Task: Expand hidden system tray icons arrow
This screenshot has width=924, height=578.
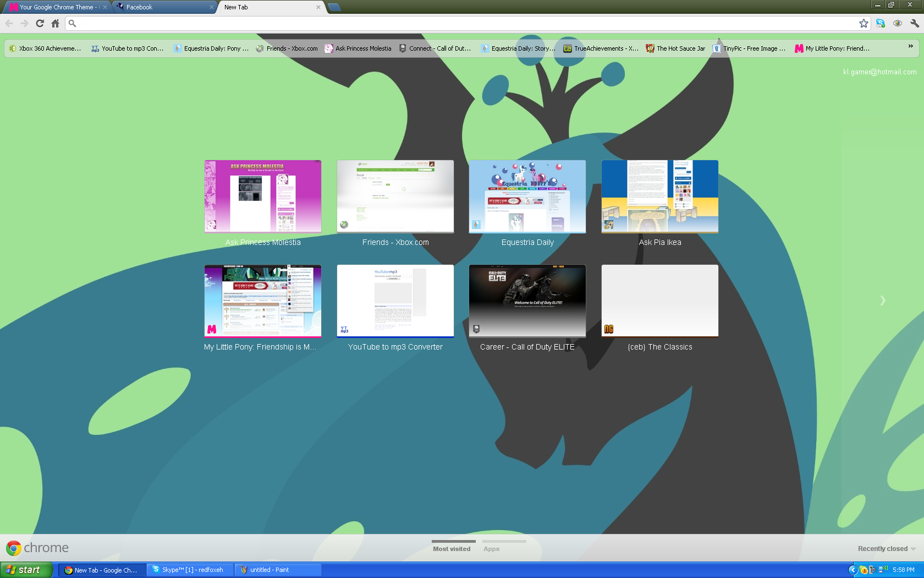Action: click(x=854, y=570)
